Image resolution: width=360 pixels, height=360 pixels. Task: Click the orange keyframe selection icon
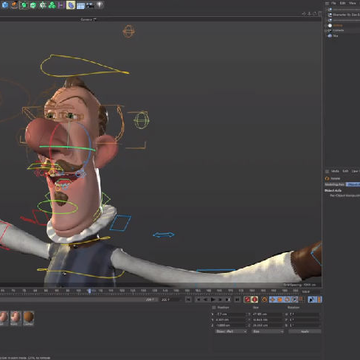[x=264, y=299]
